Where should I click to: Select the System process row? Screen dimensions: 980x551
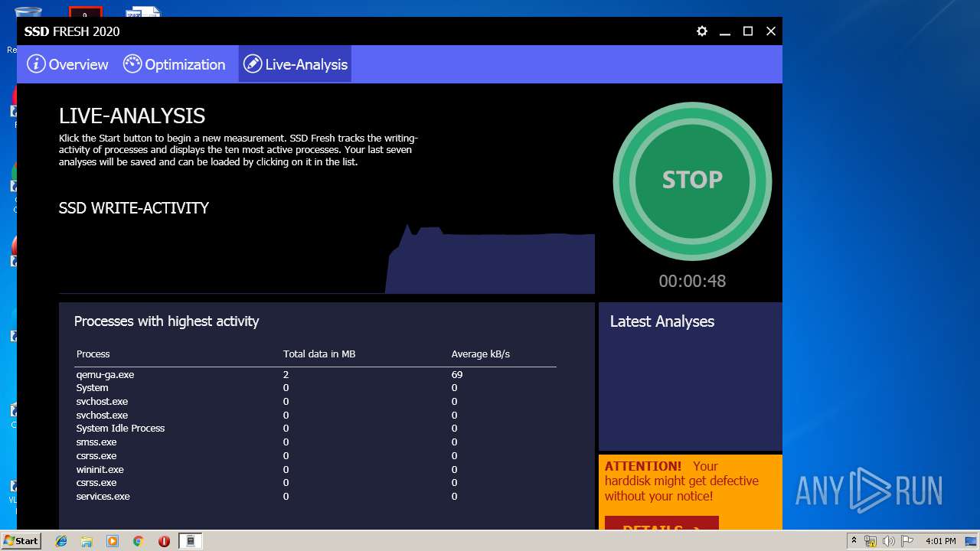pos(315,388)
